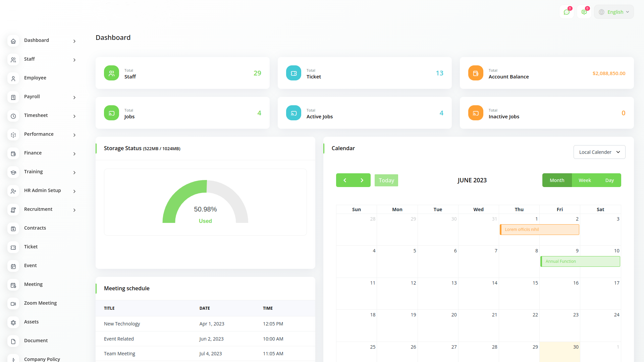Viewport: 644px width, 362px height.
Task: Go to next month in calendar
Action: (x=362, y=180)
